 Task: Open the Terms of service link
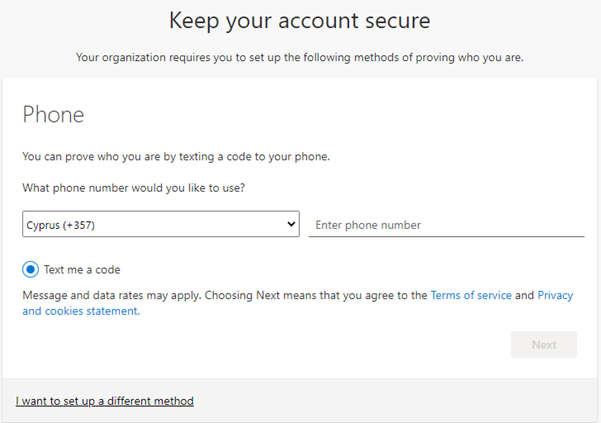pyautogui.click(x=471, y=295)
